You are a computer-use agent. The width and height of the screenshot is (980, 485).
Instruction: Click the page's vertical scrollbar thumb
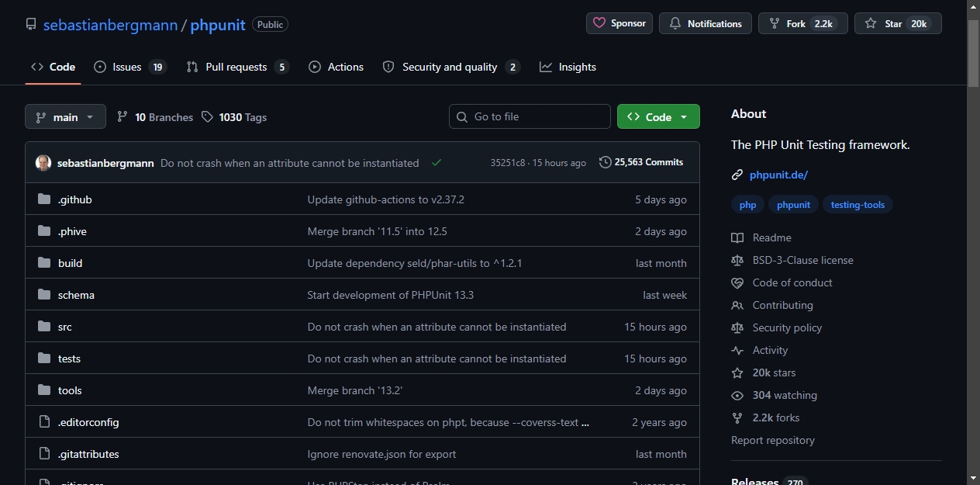tap(973, 52)
